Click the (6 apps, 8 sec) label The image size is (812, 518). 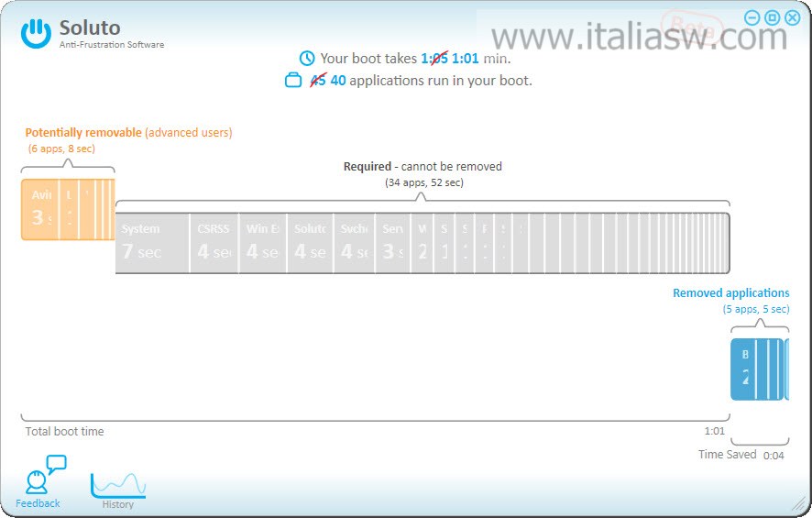click(61, 149)
